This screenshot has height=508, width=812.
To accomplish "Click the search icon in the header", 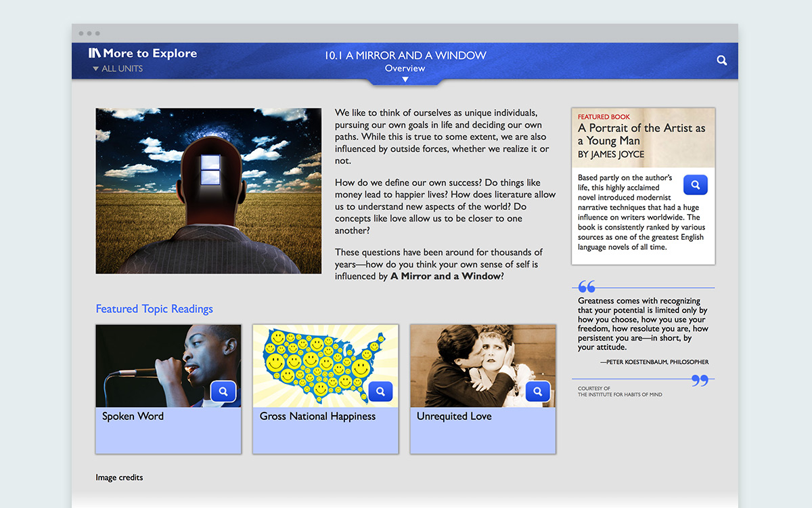I will [x=722, y=60].
